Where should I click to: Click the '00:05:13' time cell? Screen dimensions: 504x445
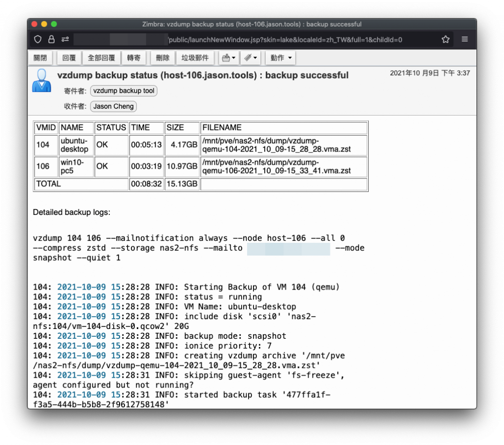point(146,145)
